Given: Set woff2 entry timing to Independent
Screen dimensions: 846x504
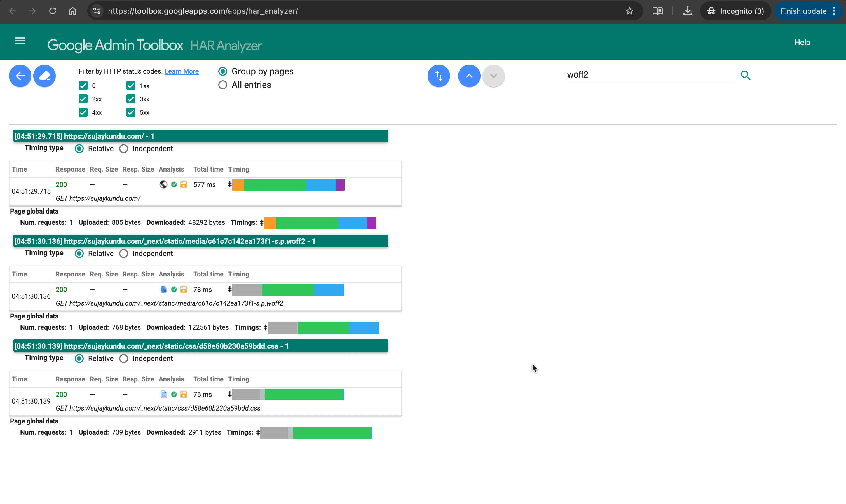Looking at the screenshot, I should (x=124, y=254).
